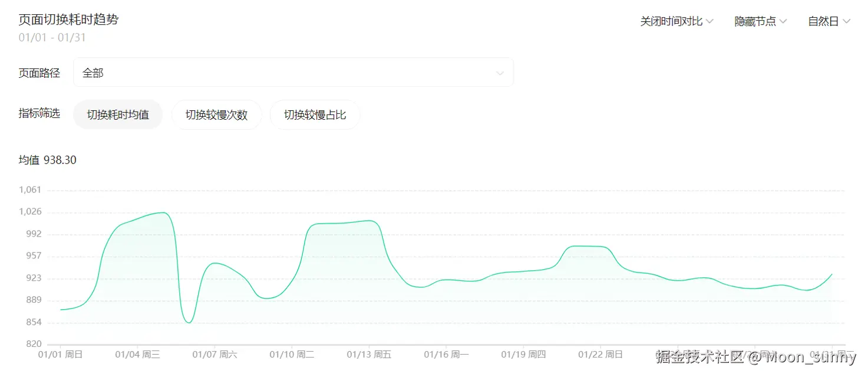
Task: Click x-axis label 01/13 周五
Action: pyautogui.click(x=369, y=355)
